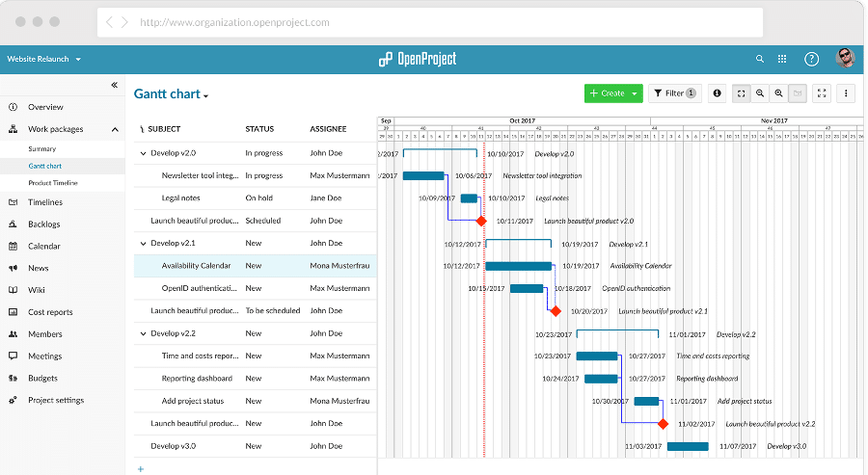Click the Budgets icon

tap(13, 379)
